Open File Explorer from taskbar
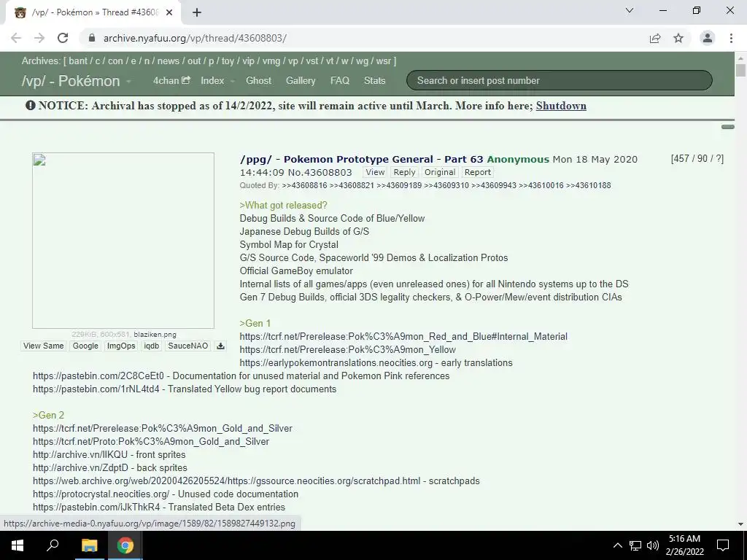747x560 pixels. tap(89, 545)
